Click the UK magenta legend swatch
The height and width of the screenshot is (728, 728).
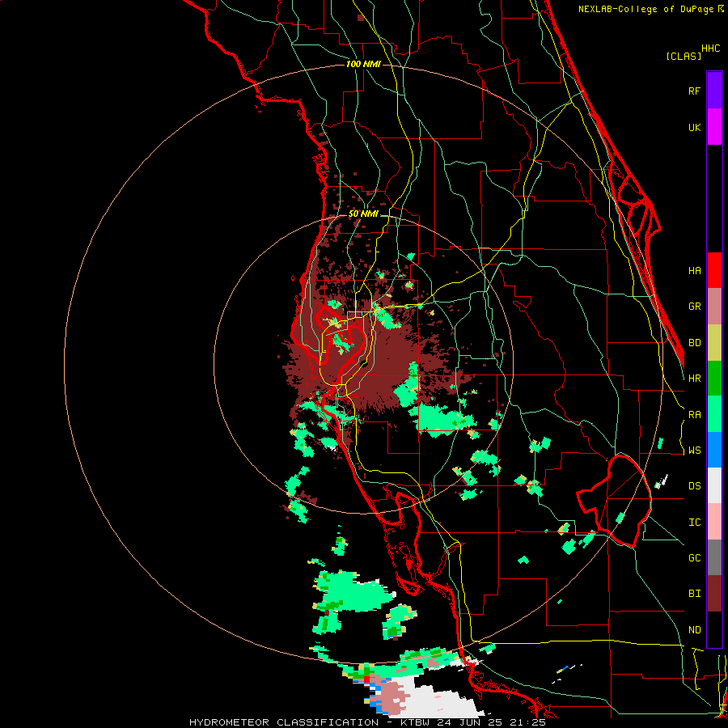click(714, 127)
